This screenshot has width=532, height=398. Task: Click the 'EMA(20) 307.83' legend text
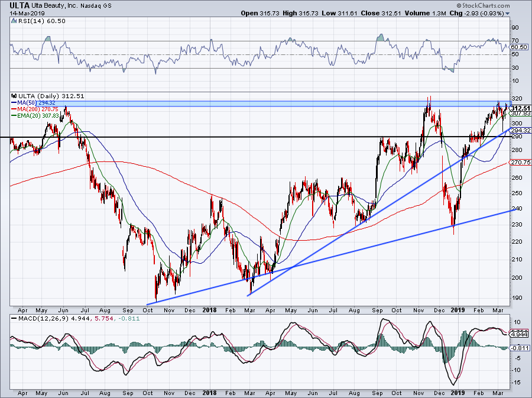(x=38, y=116)
